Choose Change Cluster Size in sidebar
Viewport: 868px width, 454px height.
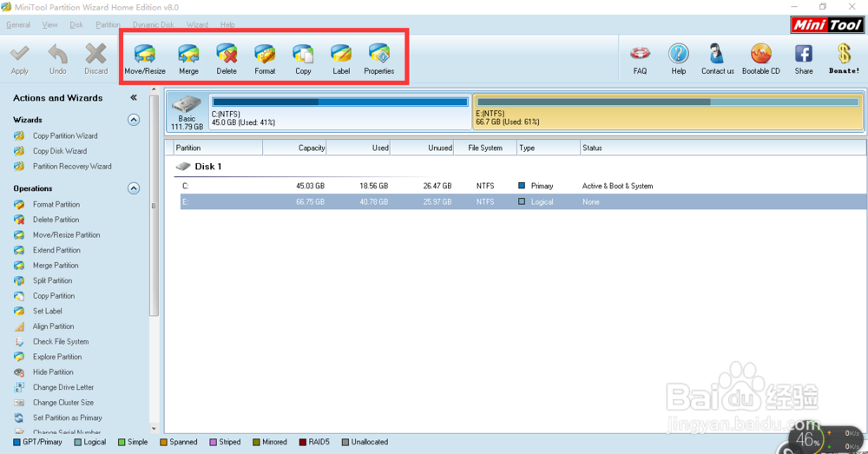(x=63, y=403)
